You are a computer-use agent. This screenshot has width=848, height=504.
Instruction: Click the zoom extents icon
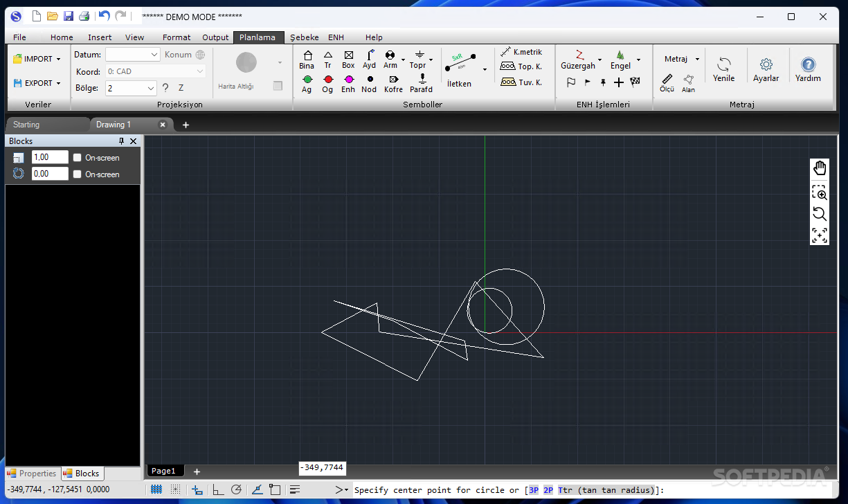click(820, 235)
